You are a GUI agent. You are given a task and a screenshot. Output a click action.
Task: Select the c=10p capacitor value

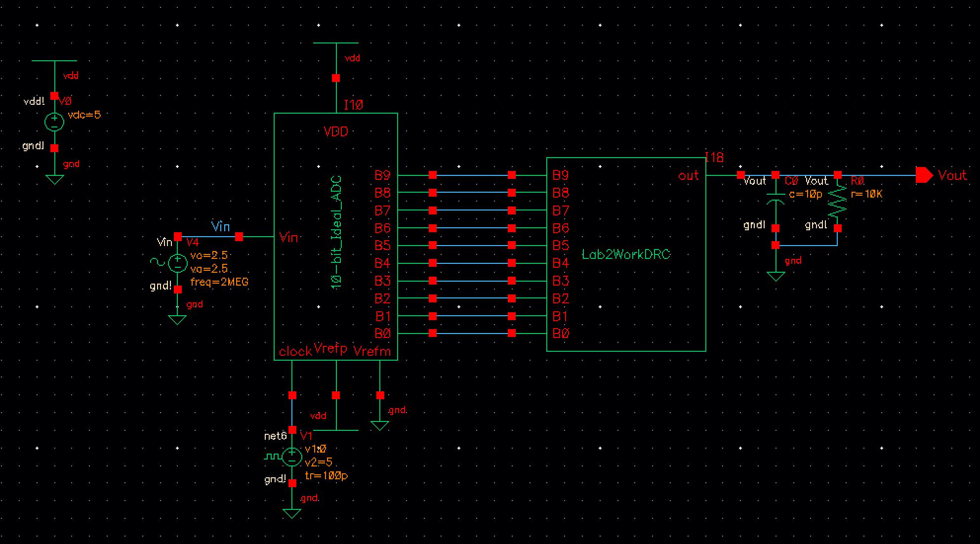(806, 194)
